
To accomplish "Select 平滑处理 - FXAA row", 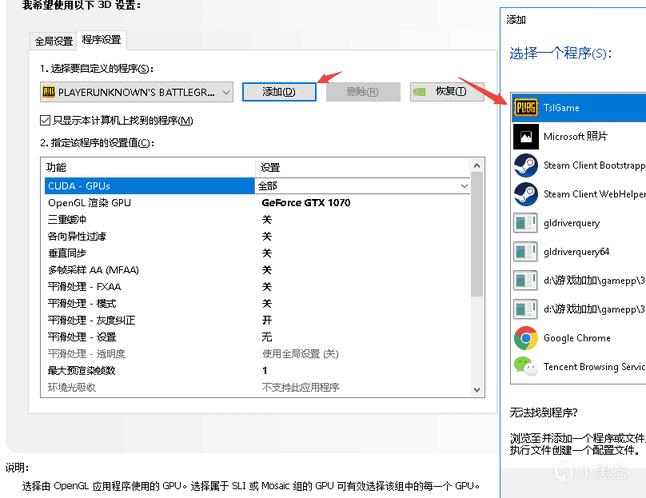I will (x=257, y=287).
